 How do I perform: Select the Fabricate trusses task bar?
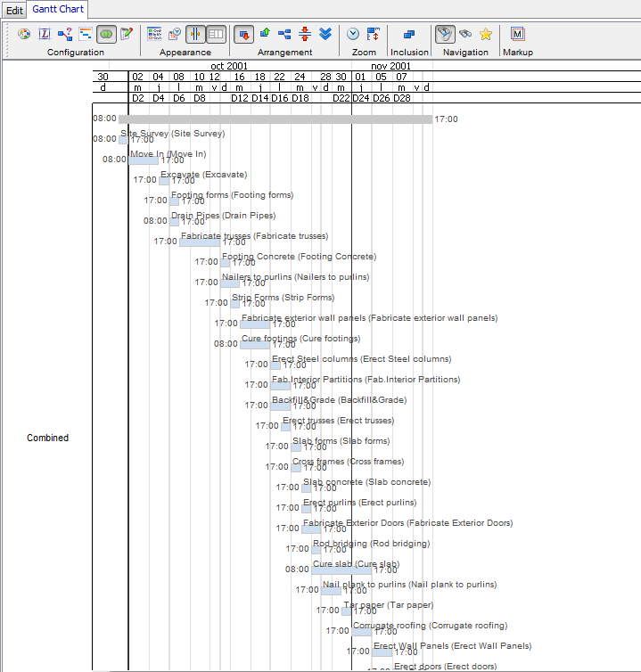(200, 242)
